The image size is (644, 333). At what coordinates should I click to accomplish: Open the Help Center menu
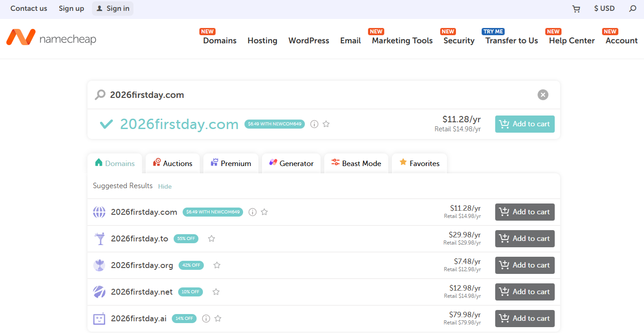pyautogui.click(x=572, y=41)
